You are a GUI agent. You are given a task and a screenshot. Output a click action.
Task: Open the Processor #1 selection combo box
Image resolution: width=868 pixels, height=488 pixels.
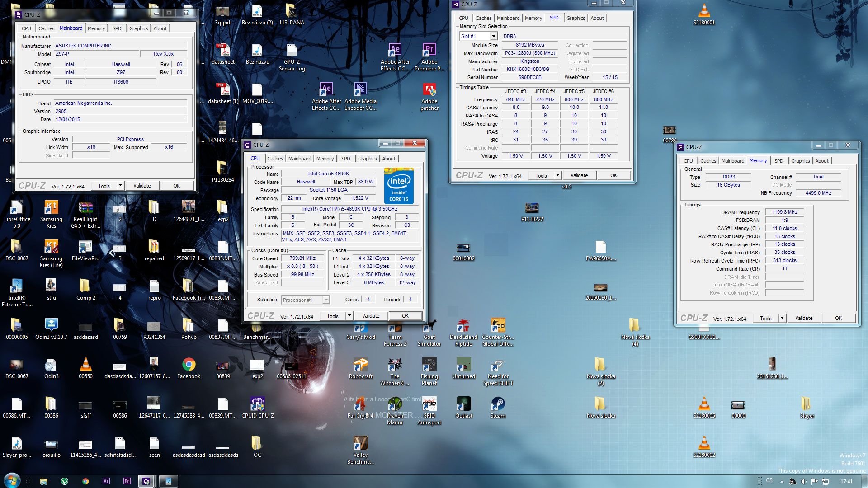click(x=306, y=300)
